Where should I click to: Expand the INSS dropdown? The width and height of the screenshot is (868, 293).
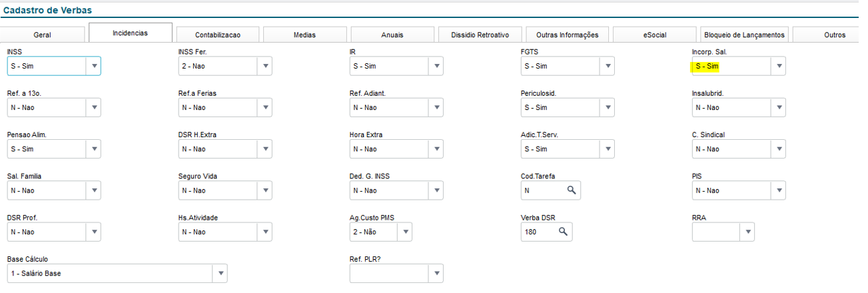[94, 66]
